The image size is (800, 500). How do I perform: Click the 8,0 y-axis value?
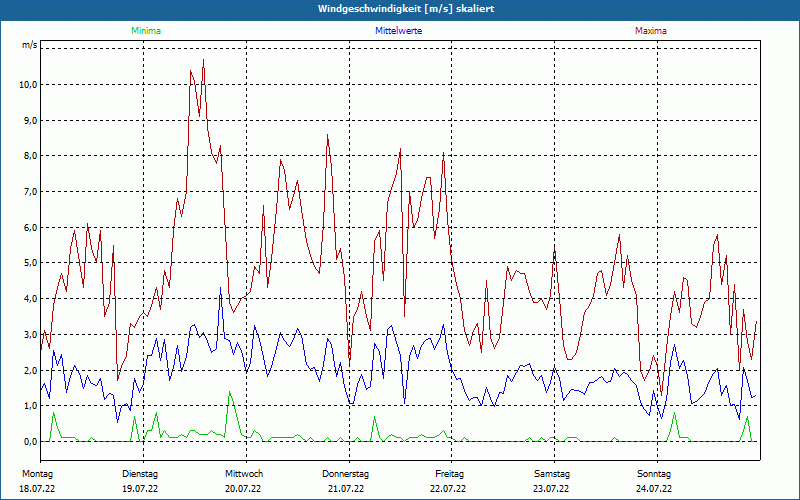coord(30,156)
